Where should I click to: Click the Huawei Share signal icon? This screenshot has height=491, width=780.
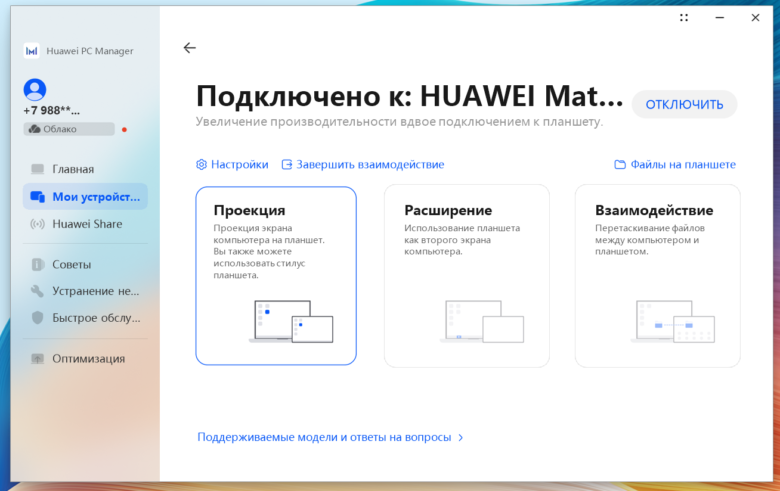[x=38, y=224]
